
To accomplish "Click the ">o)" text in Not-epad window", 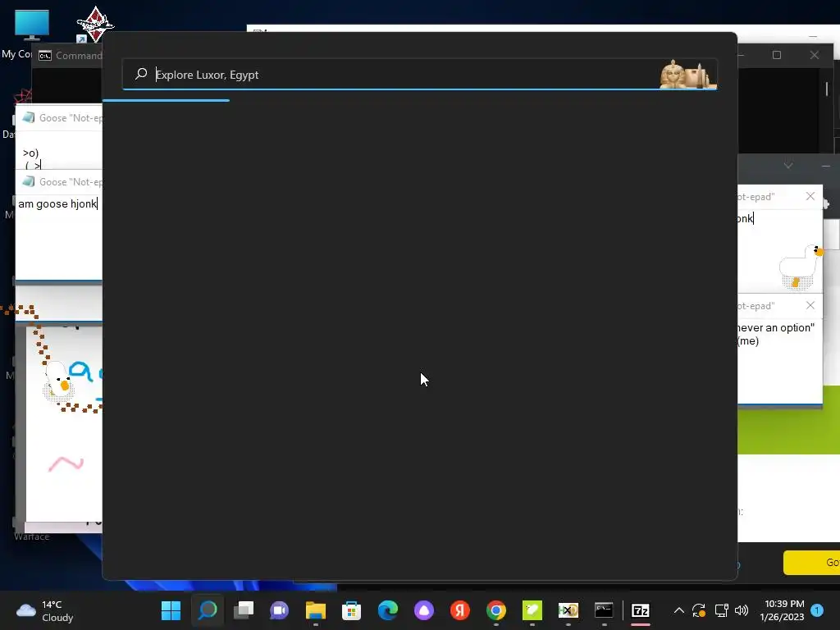I will pos(30,153).
